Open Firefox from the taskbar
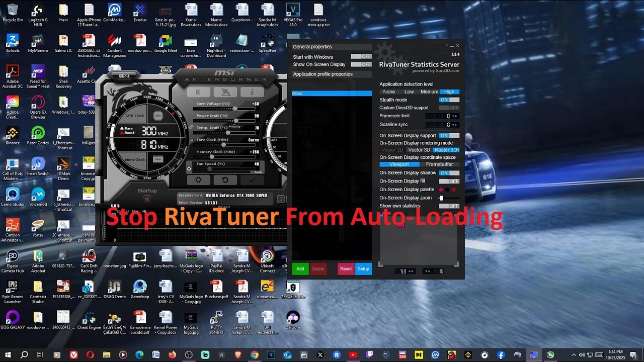The height and width of the screenshot is (362, 644). click(x=172, y=354)
